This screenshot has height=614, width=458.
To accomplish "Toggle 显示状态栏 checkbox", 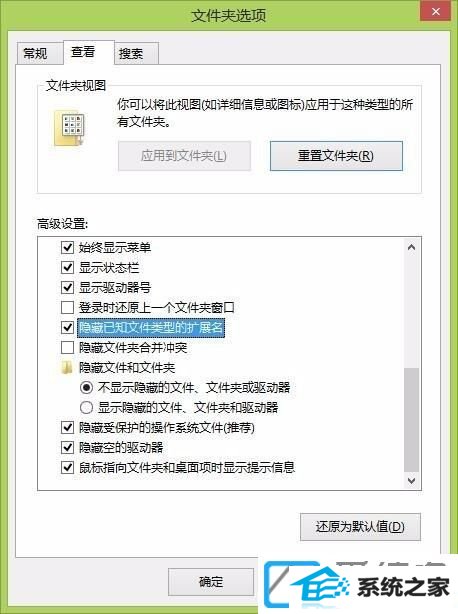I will click(x=67, y=267).
